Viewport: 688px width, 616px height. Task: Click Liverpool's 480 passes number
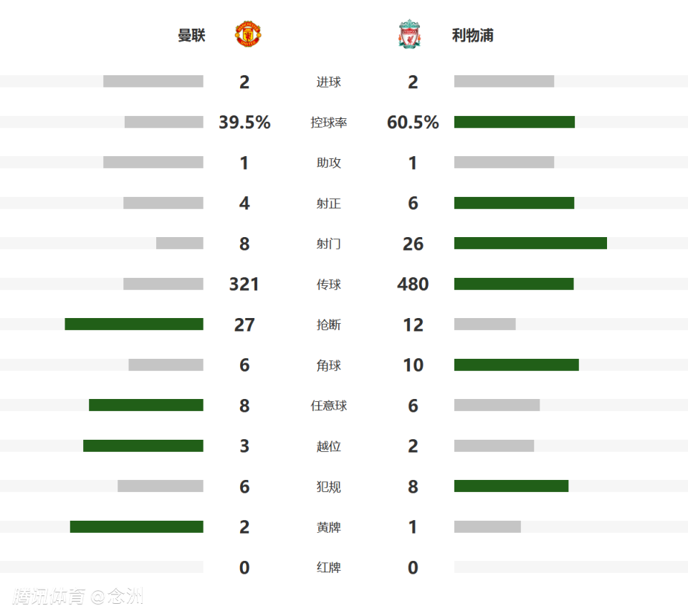point(413,284)
